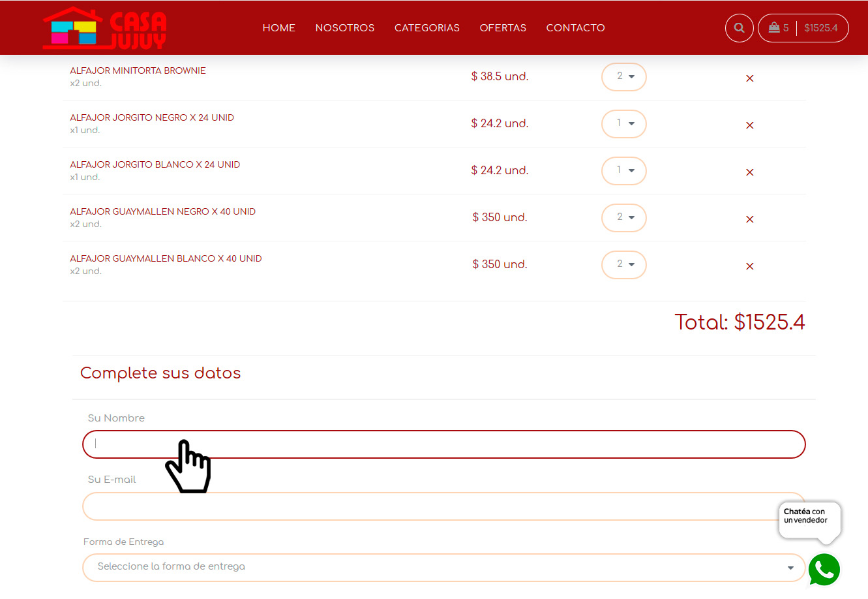This screenshot has width=868, height=599.
Task: Click $ 24.2 und. price of Jorgito Negro
Action: coord(500,123)
